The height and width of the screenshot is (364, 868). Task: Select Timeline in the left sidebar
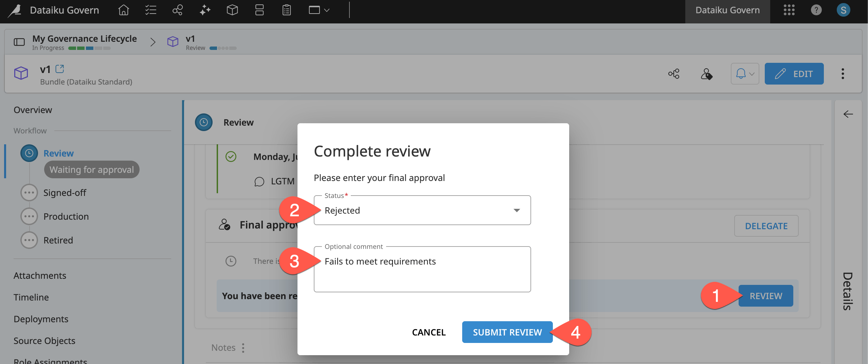(x=31, y=297)
